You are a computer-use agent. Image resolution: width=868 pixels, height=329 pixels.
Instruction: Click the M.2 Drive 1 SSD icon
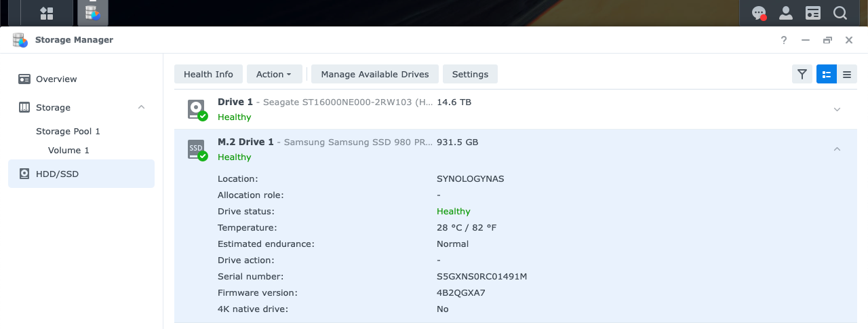pos(197,149)
